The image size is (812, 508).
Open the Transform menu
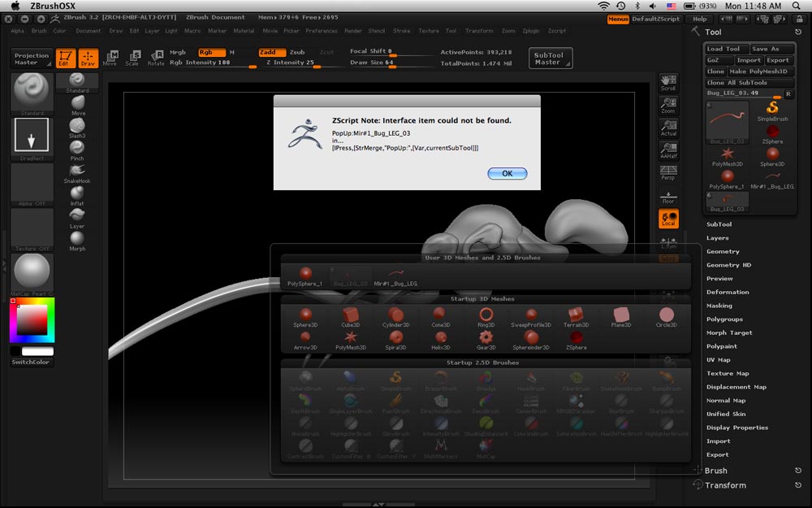click(479, 31)
